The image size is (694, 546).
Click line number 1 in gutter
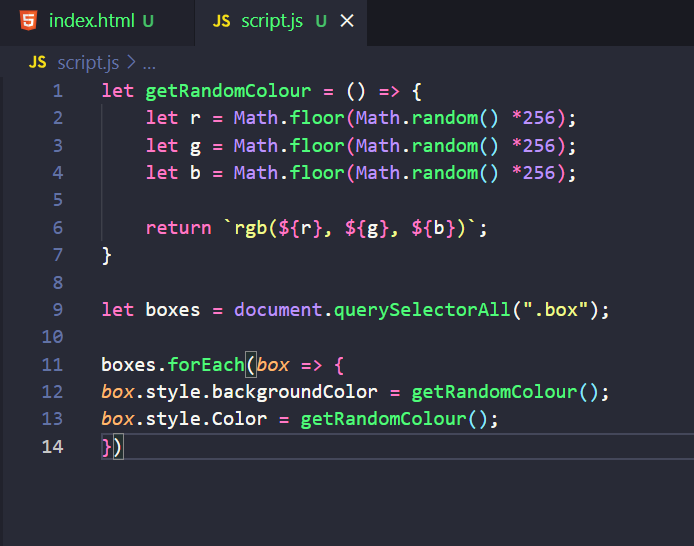pyautogui.click(x=58, y=91)
